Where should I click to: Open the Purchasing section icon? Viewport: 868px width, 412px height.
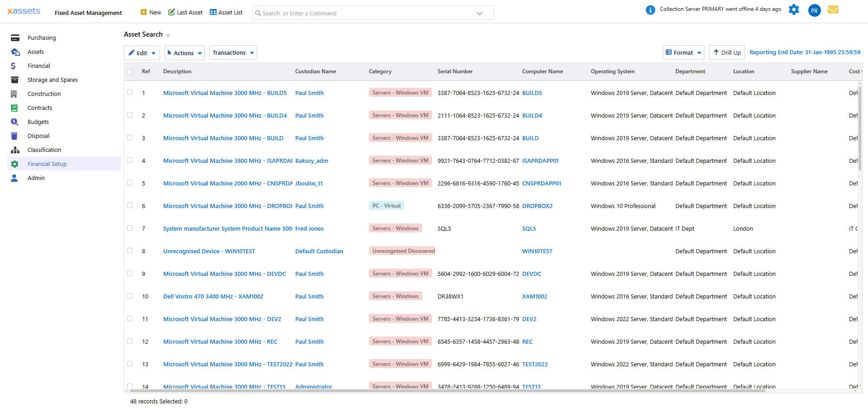point(15,38)
